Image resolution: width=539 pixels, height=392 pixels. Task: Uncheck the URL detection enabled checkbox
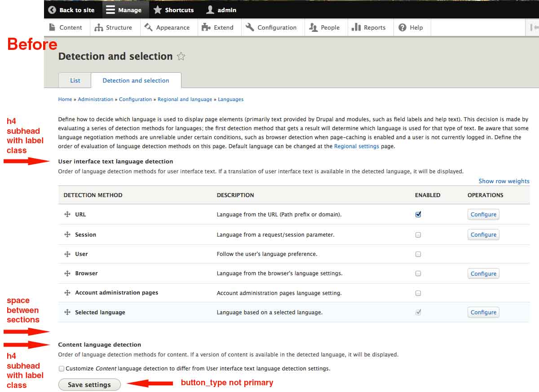(418, 215)
